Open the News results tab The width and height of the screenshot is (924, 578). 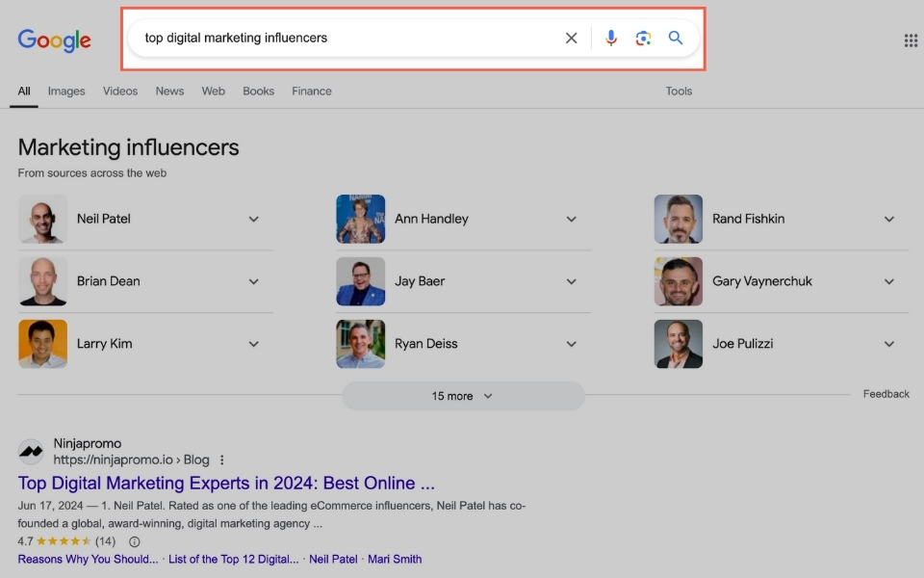point(169,91)
